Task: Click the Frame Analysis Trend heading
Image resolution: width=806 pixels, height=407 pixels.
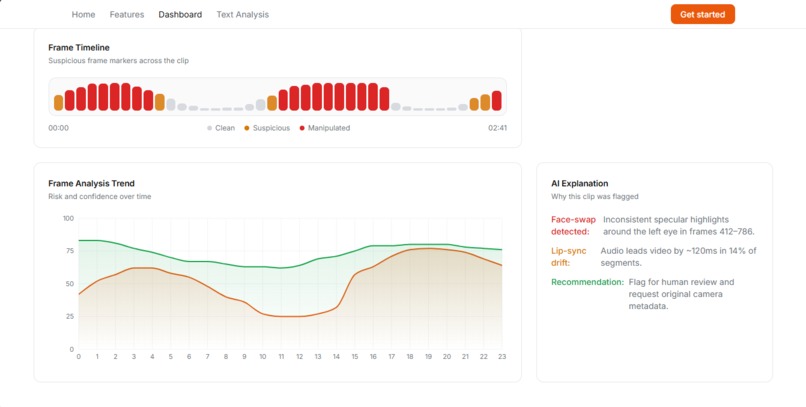Action: (x=91, y=183)
